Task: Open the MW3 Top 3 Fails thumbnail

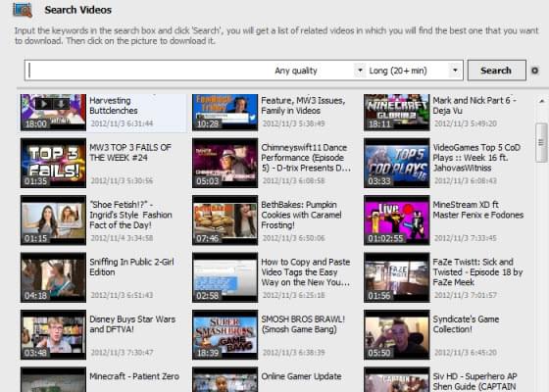Action: [53, 163]
